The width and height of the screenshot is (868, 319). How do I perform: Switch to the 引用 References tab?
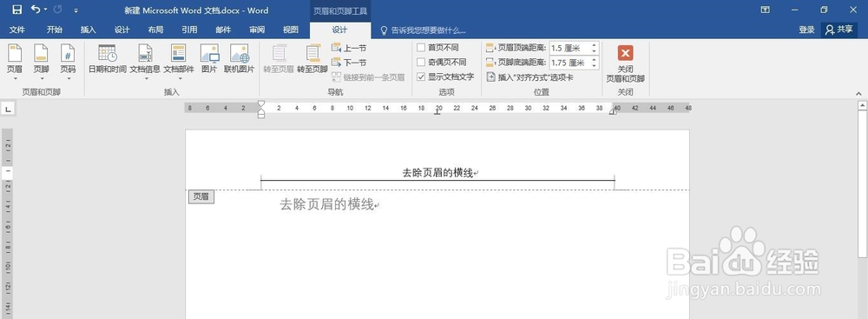[189, 30]
